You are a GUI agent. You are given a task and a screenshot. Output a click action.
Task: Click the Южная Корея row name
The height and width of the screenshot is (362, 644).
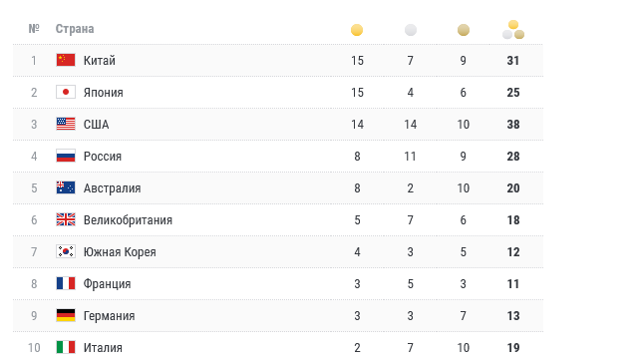pos(120,252)
